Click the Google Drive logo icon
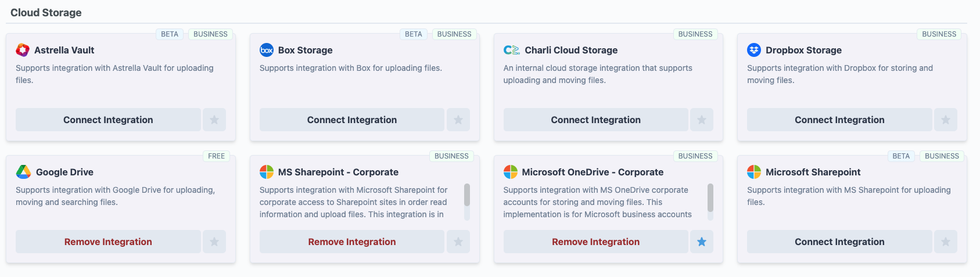Image resolution: width=980 pixels, height=277 pixels. (23, 172)
